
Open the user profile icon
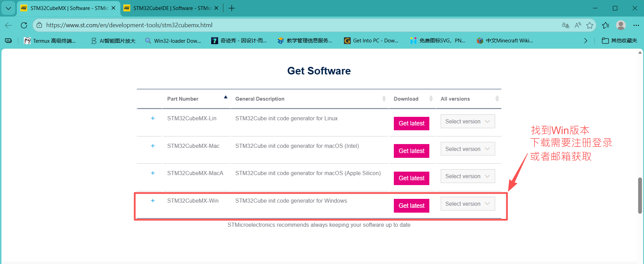(x=621, y=25)
